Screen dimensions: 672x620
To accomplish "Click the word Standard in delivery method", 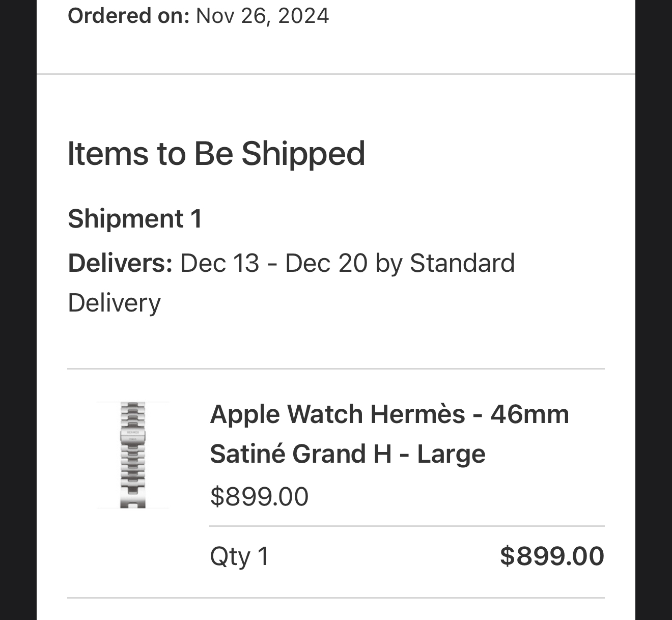I will [462, 263].
